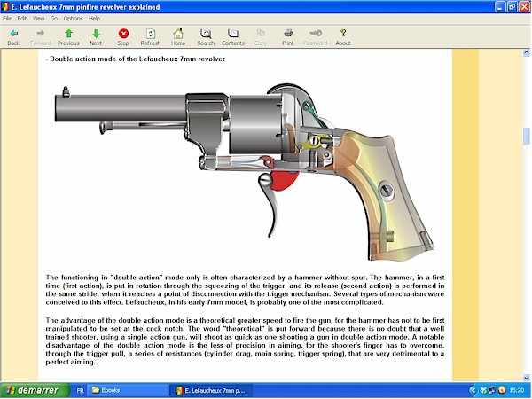Print the current page
This screenshot has height=399, width=532.
287,37
